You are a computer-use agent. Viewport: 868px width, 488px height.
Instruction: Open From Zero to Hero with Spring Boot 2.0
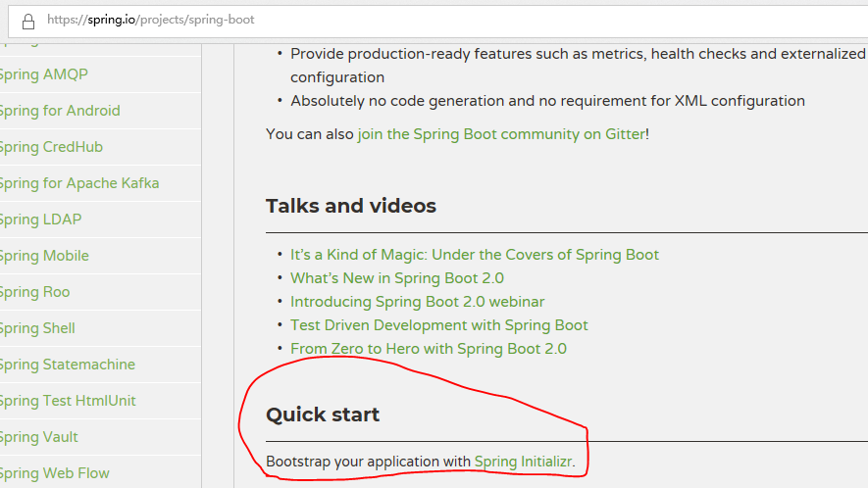[429, 349]
